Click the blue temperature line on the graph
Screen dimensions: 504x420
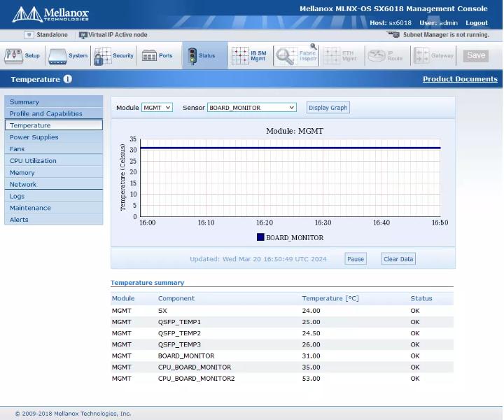tap(290, 148)
